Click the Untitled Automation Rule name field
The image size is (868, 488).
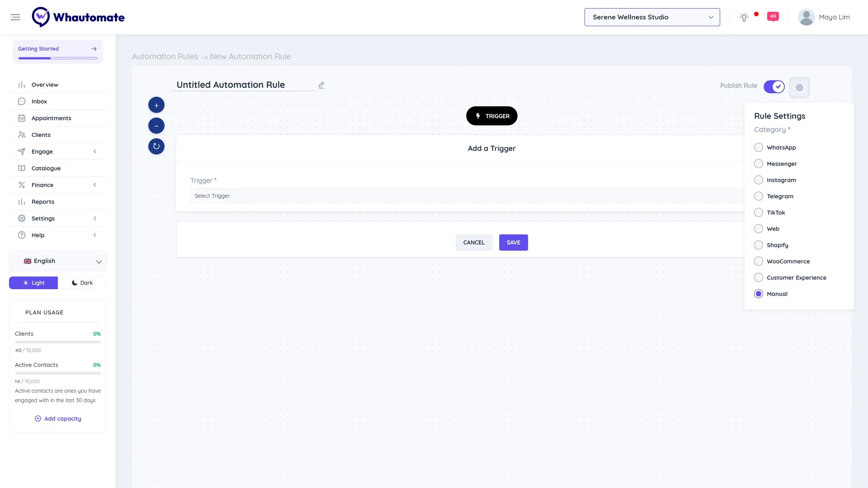pyautogui.click(x=244, y=85)
